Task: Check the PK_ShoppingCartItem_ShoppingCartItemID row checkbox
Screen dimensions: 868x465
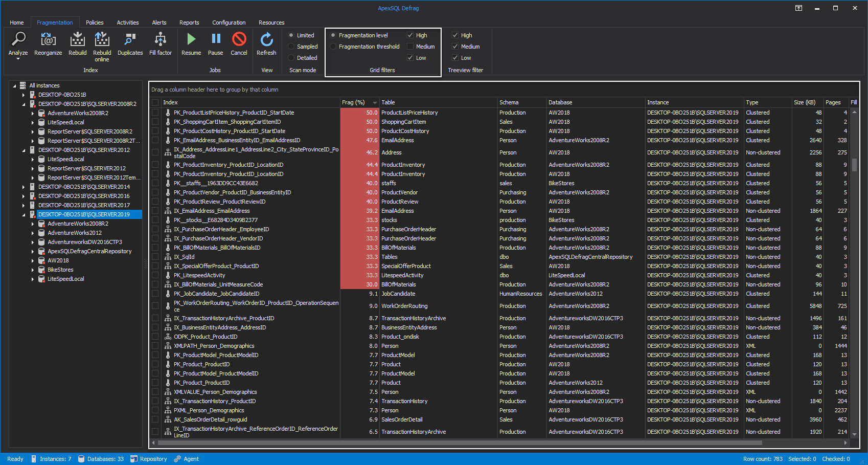Action: point(155,122)
